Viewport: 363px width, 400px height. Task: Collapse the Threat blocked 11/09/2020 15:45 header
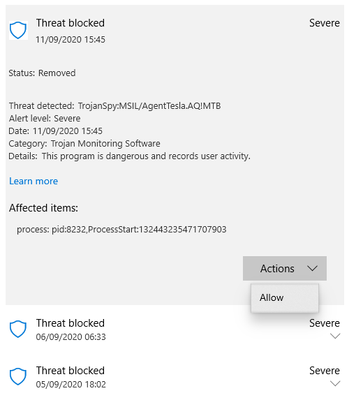pos(175,30)
